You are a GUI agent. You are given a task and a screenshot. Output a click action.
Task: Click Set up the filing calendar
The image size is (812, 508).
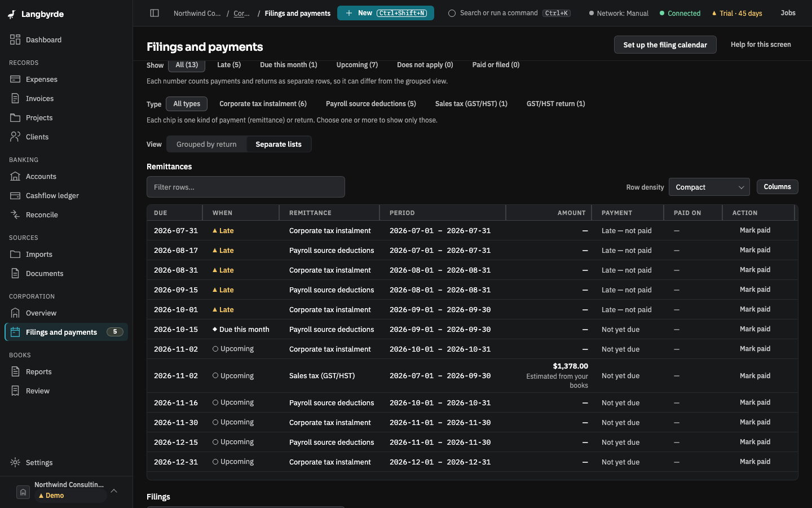[665, 45]
